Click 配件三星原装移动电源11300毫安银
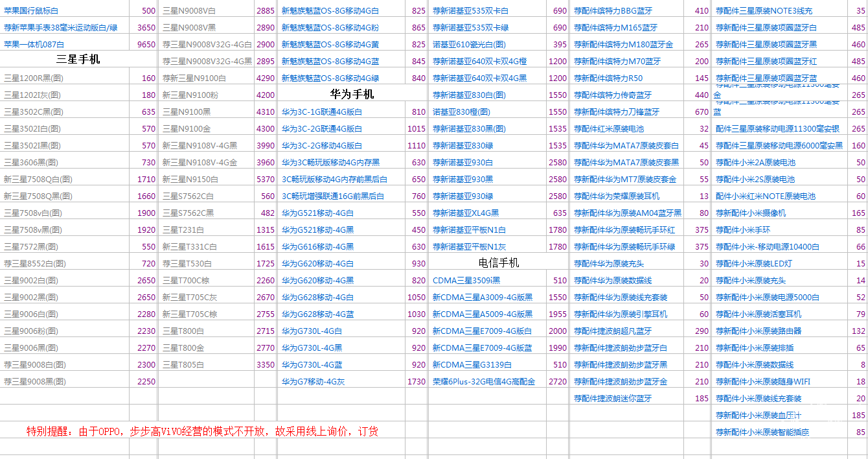Screen dimensions: 868x459 [777, 128]
